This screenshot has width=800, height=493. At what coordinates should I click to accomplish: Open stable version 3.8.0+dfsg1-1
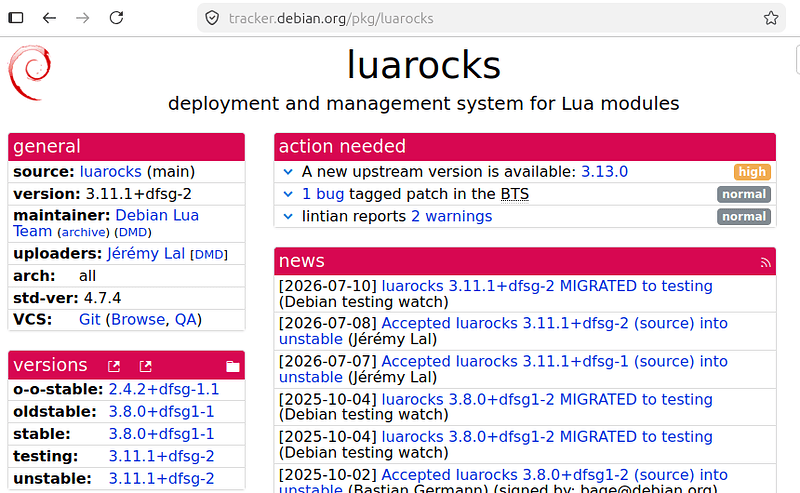click(x=161, y=434)
